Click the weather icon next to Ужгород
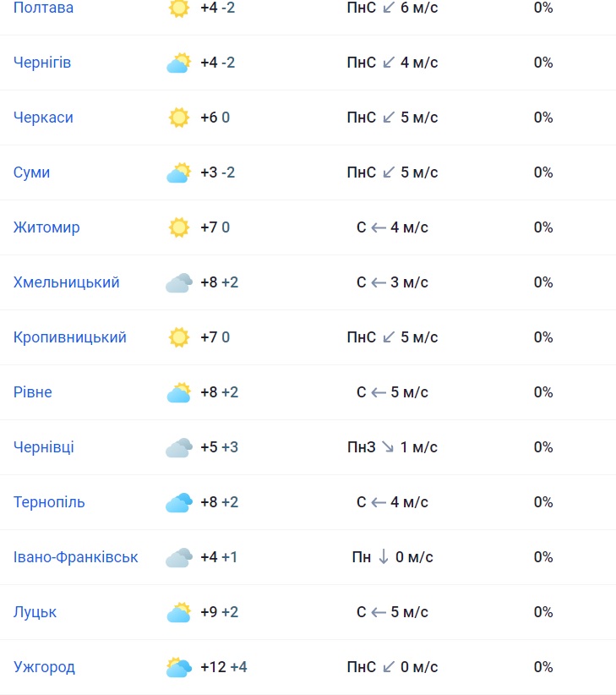Screen dimensions: 616x695 tap(178, 667)
